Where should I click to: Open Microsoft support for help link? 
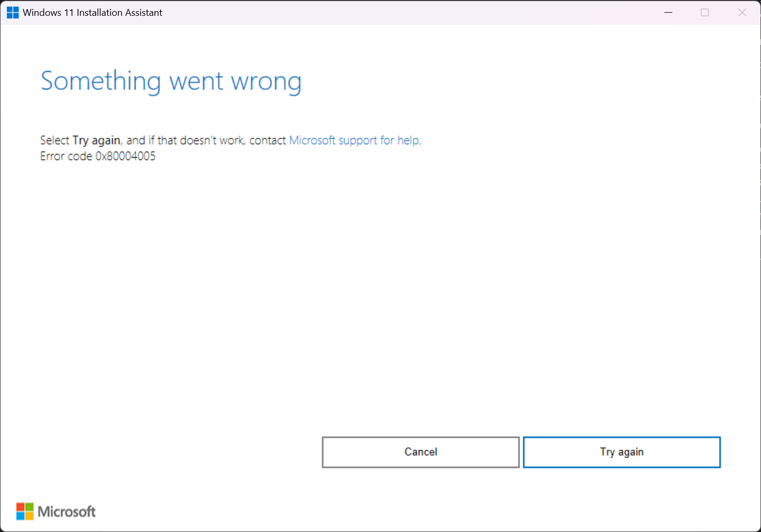[354, 140]
